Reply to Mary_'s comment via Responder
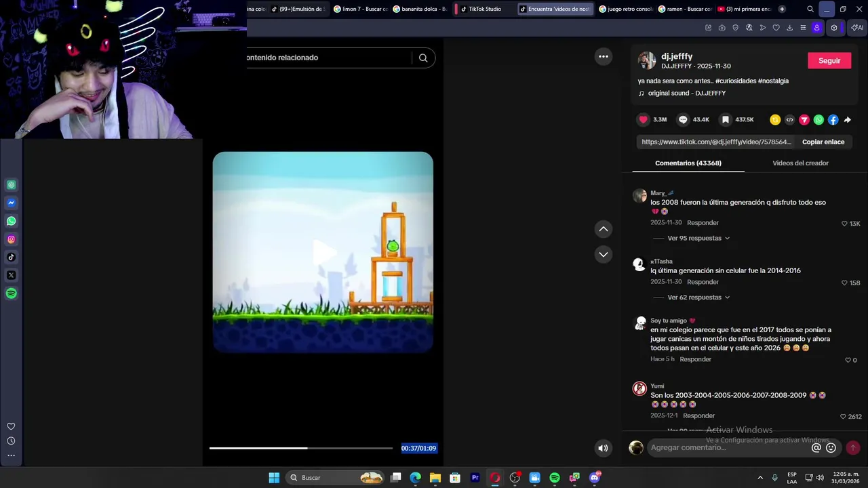 pyautogui.click(x=703, y=223)
